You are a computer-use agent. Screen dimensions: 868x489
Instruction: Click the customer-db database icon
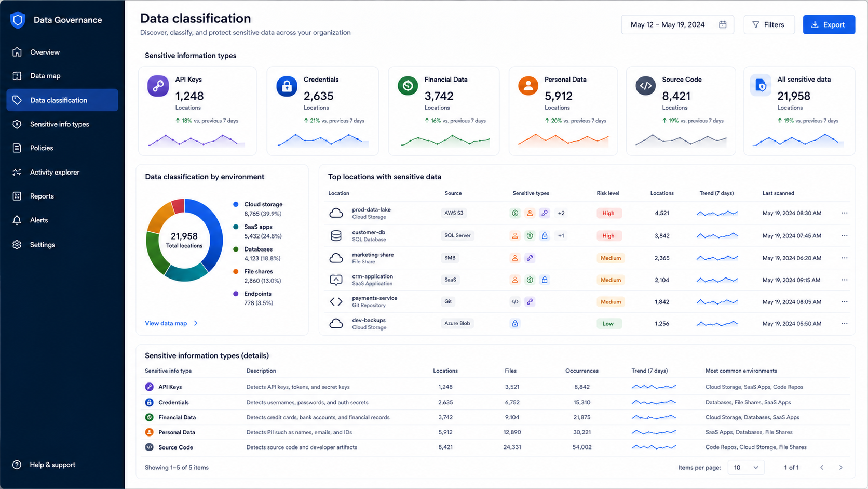point(336,235)
